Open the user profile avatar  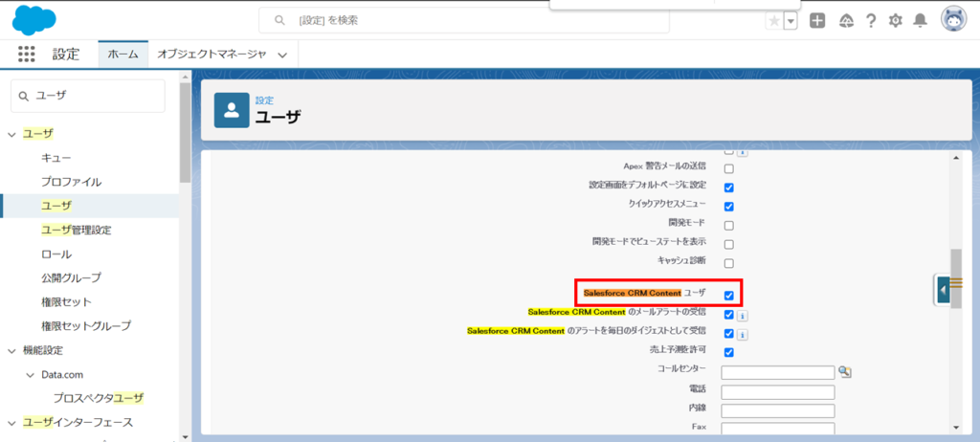(x=953, y=20)
